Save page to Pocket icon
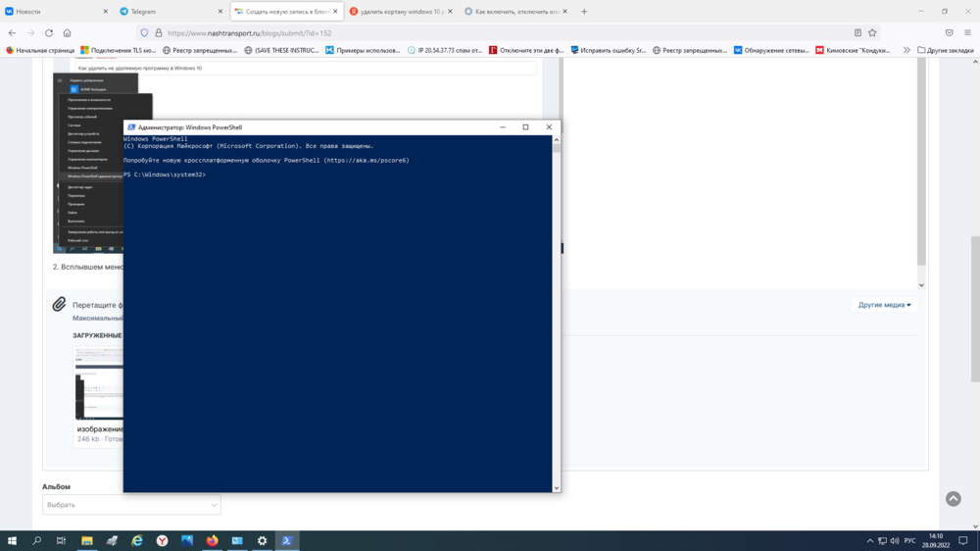Image resolution: width=980 pixels, height=551 pixels. click(950, 32)
